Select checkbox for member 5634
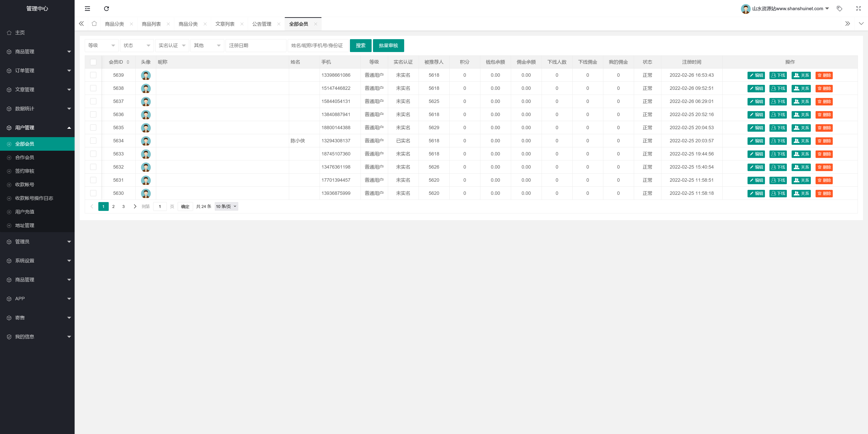 click(93, 141)
